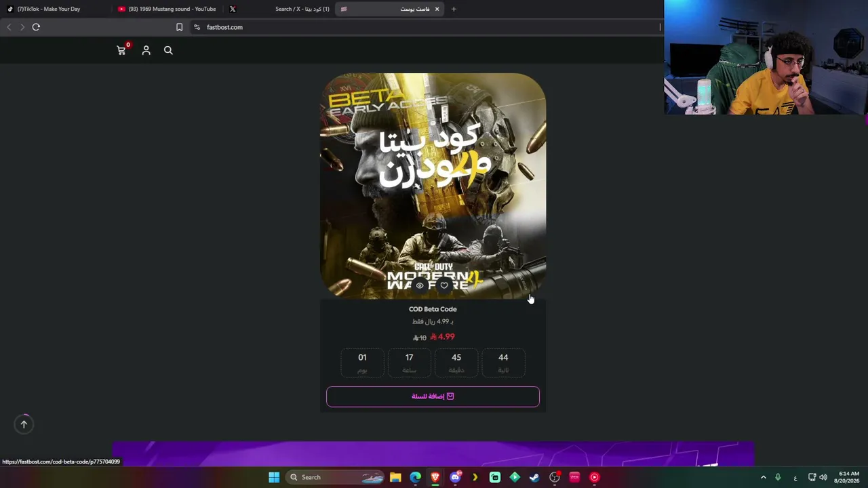868x488 pixels.
Task: Open the mint green square app in taskbar
Action: [495, 477]
